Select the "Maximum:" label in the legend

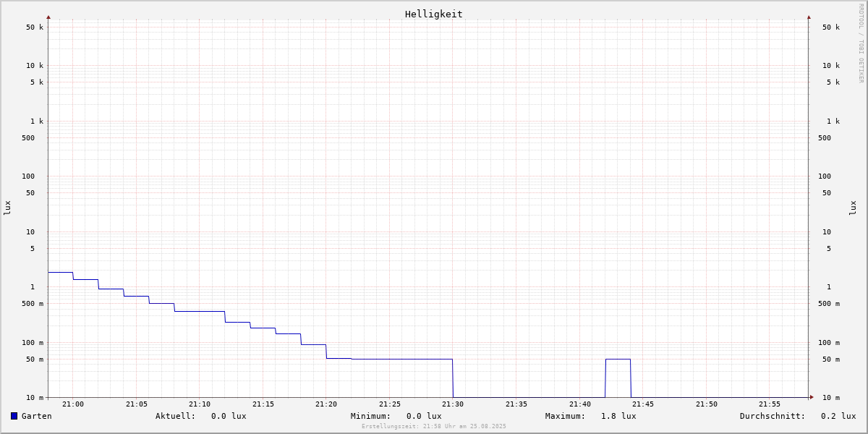566,416
